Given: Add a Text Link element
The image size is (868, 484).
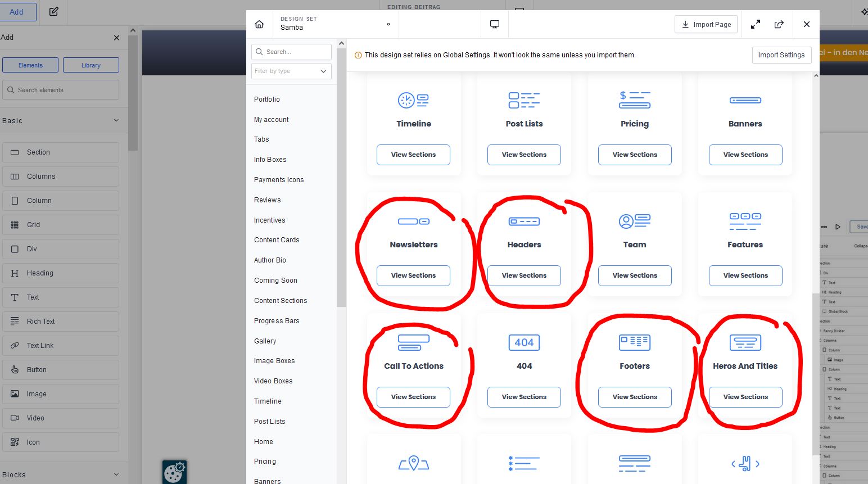Looking at the screenshot, I should pyautogui.click(x=61, y=346).
